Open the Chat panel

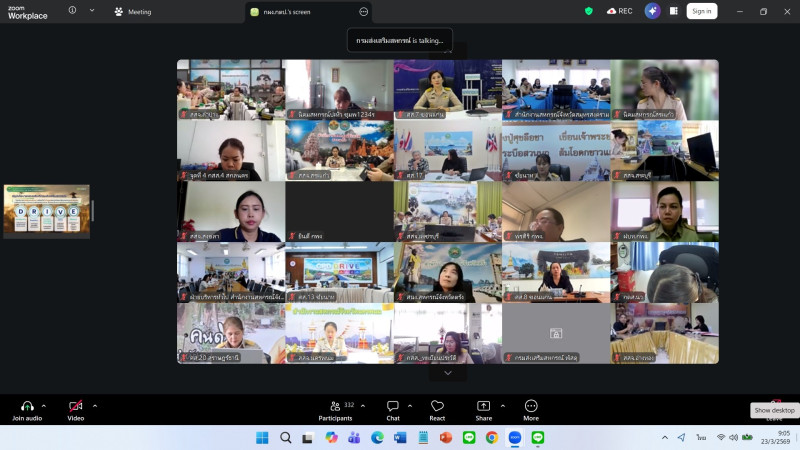tap(393, 406)
